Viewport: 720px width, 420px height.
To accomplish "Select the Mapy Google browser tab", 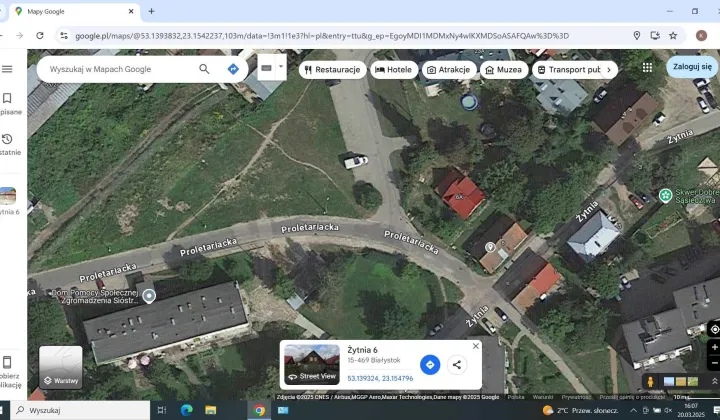I will tap(71, 11).
